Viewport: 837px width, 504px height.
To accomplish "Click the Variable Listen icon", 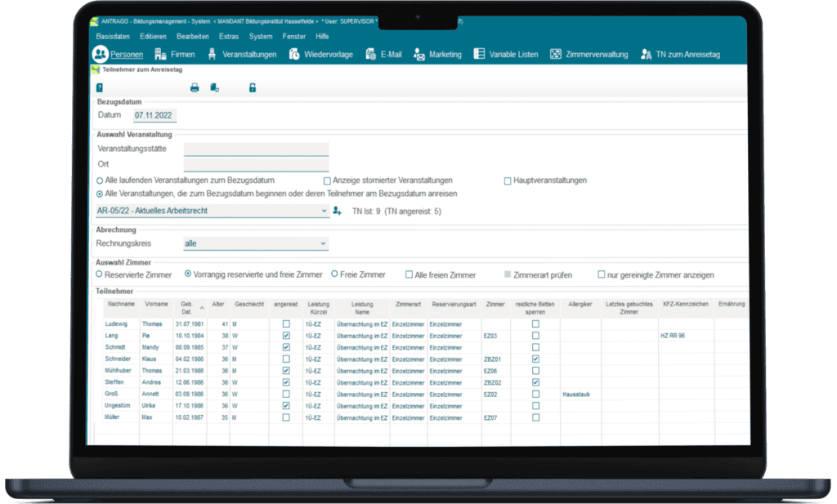I will [479, 54].
